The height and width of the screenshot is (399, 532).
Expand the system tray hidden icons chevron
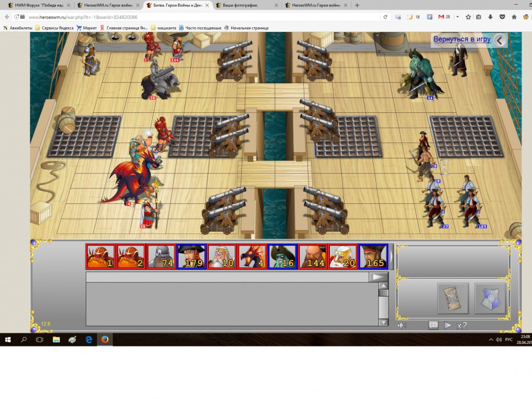[x=491, y=340]
